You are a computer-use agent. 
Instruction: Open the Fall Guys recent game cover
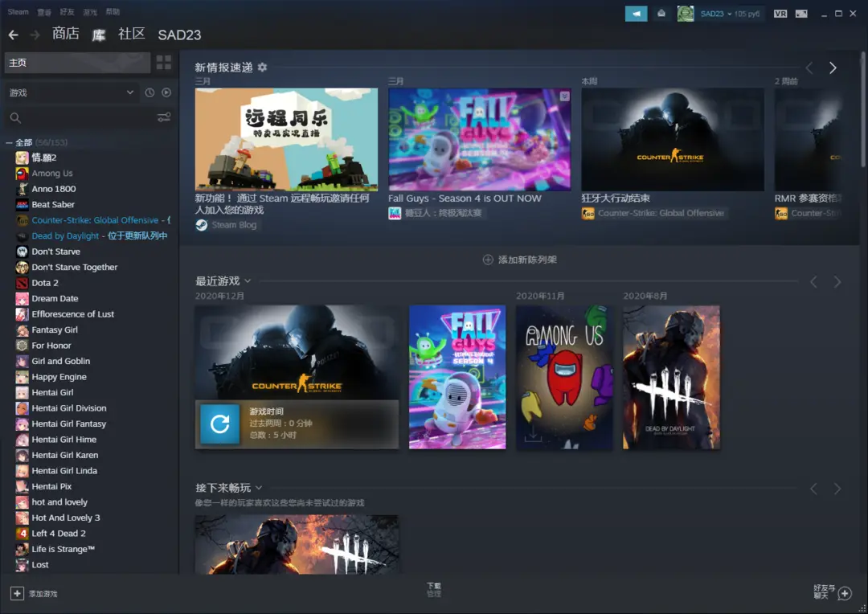tap(457, 377)
